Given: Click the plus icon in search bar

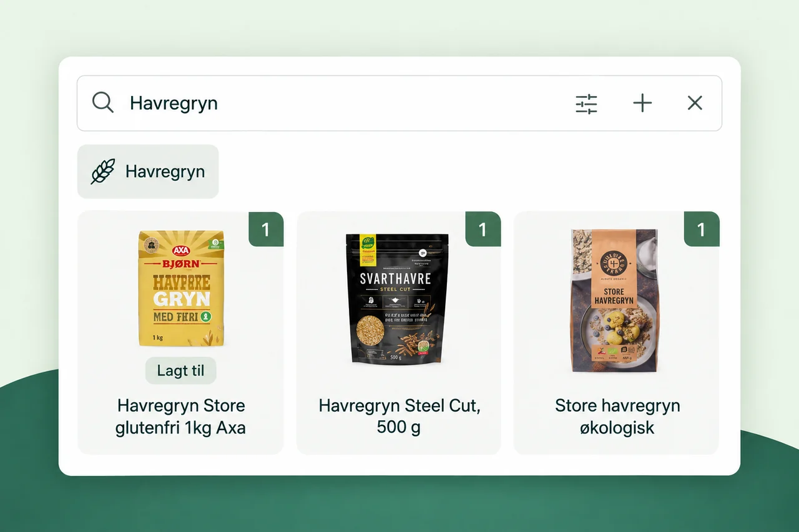Looking at the screenshot, I should pyautogui.click(x=642, y=103).
